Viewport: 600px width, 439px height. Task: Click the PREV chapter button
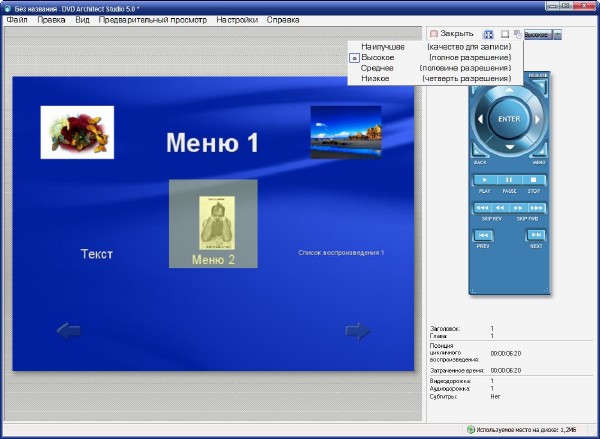pyautogui.click(x=483, y=235)
